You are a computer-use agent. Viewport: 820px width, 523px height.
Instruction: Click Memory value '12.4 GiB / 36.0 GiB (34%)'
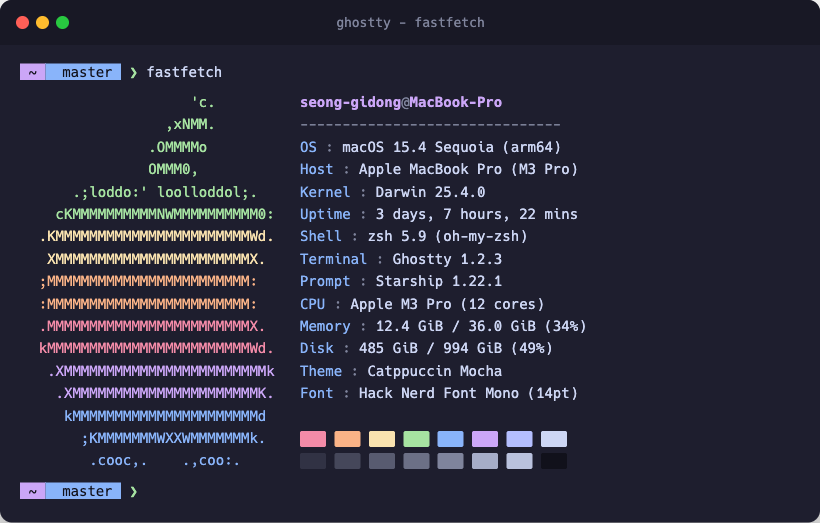click(x=481, y=326)
